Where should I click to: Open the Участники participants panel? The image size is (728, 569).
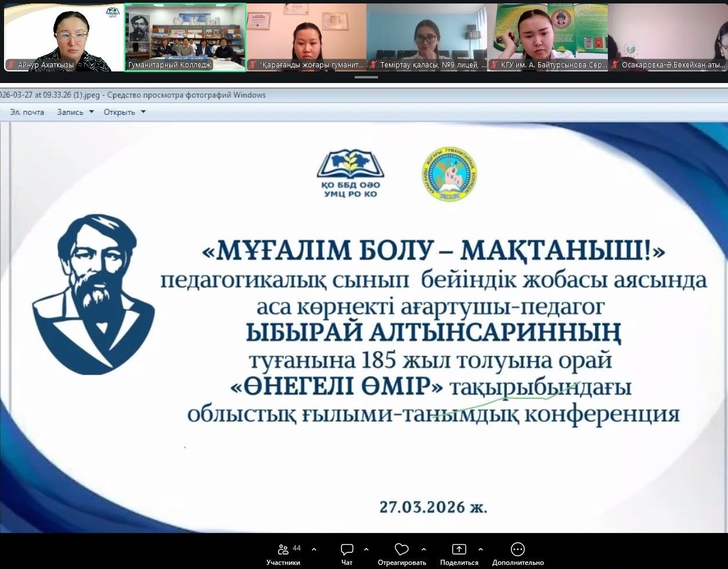pos(283,550)
